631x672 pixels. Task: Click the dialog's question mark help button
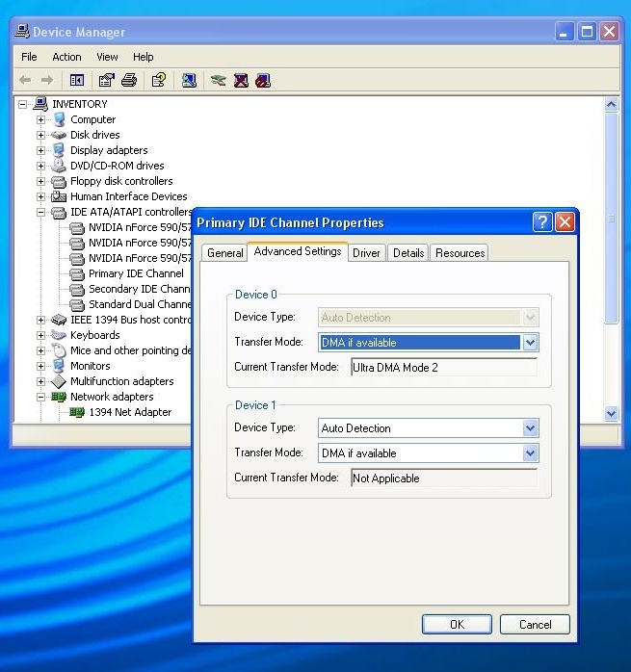tap(542, 222)
